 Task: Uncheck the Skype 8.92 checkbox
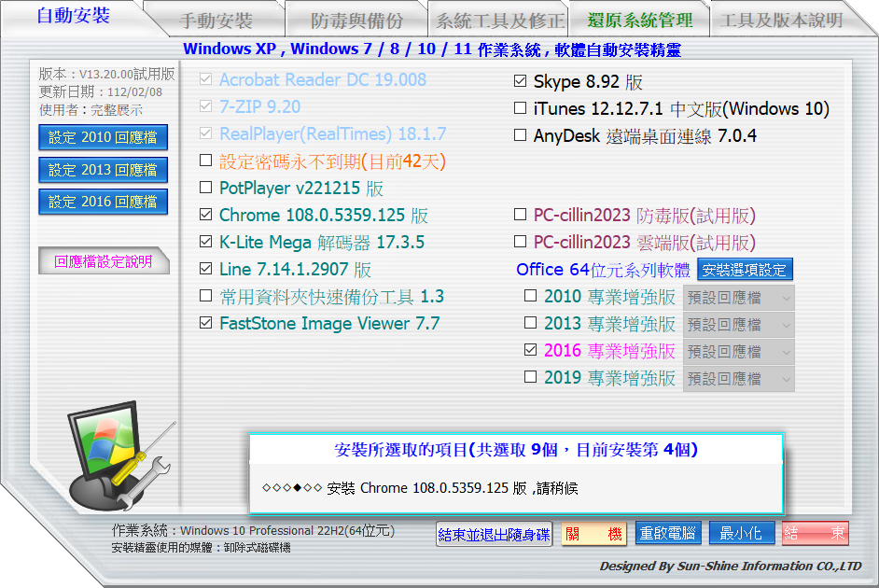click(521, 82)
